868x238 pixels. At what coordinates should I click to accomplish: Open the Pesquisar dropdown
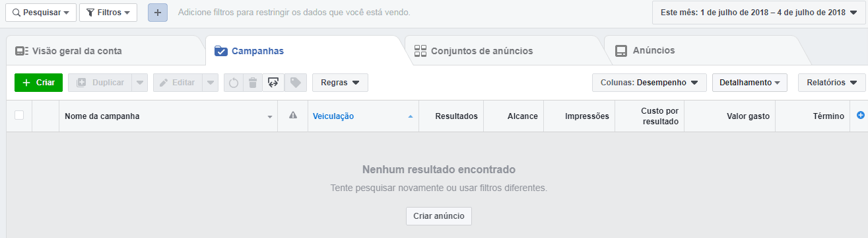[40, 13]
